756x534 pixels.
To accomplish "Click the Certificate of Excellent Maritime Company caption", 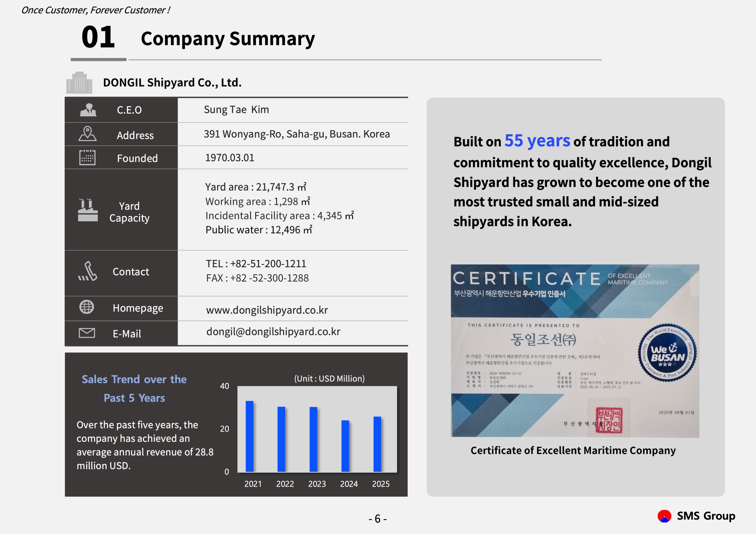I will click(573, 450).
